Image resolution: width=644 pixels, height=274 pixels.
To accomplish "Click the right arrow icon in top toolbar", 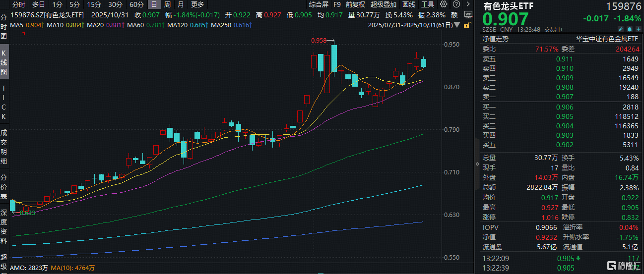I will (x=467, y=4).
